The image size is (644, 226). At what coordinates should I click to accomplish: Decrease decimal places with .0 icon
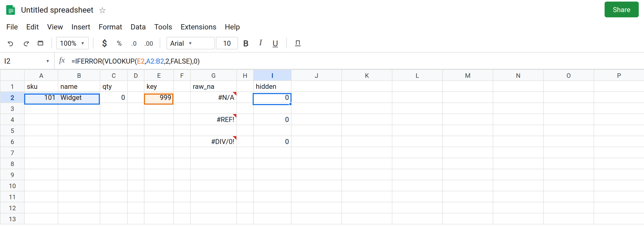click(134, 43)
